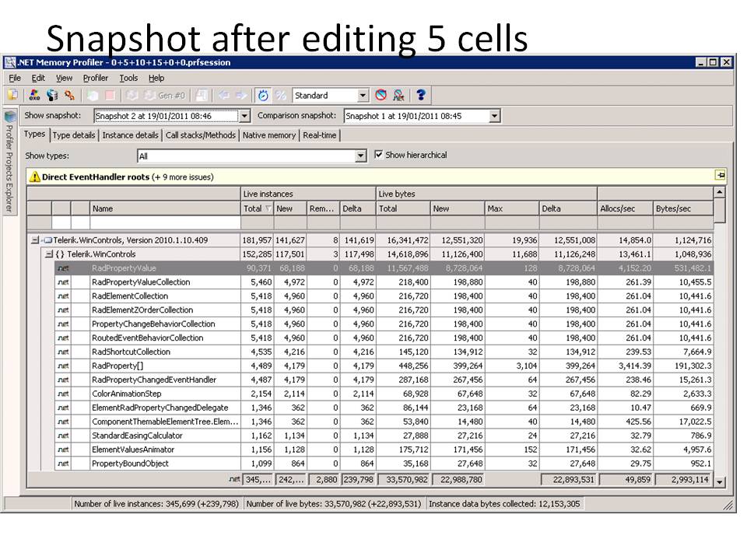Click the Gen #0 snapshot toolbar button
The width and height of the screenshot is (747, 560).
tap(164, 95)
